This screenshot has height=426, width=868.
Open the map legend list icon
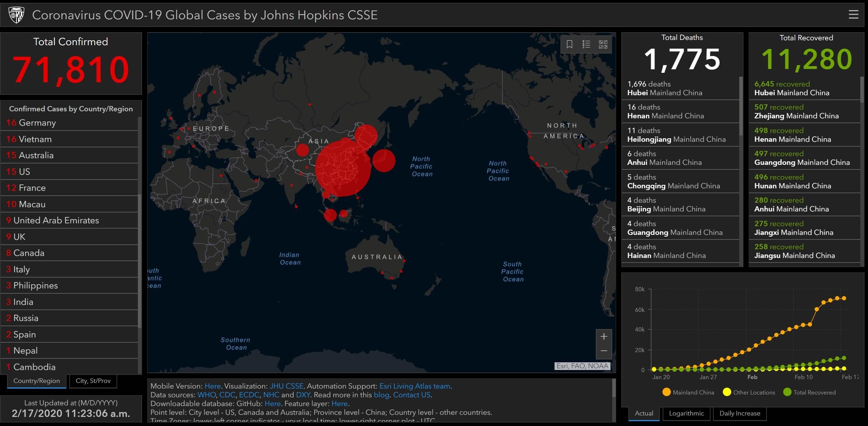coord(586,44)
